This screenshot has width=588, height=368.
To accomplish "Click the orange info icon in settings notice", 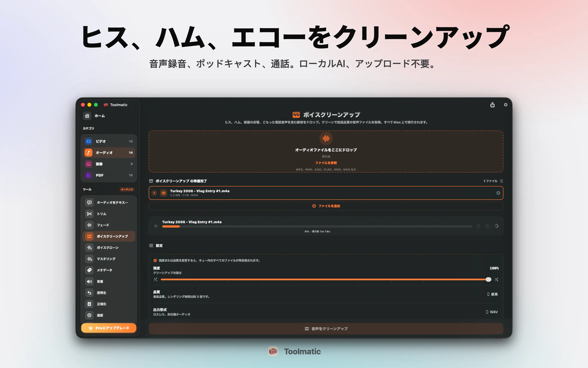I will (155, 260).
